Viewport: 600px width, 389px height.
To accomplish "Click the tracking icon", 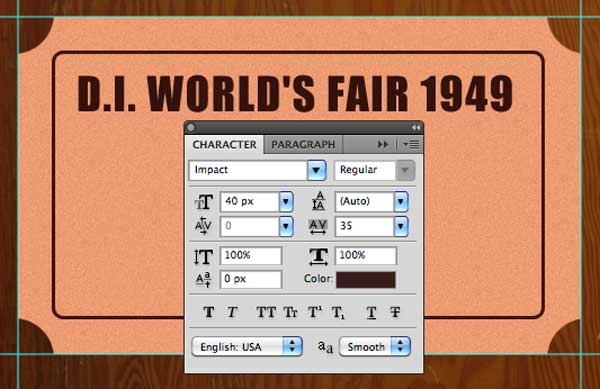I will tap(318, 226).
